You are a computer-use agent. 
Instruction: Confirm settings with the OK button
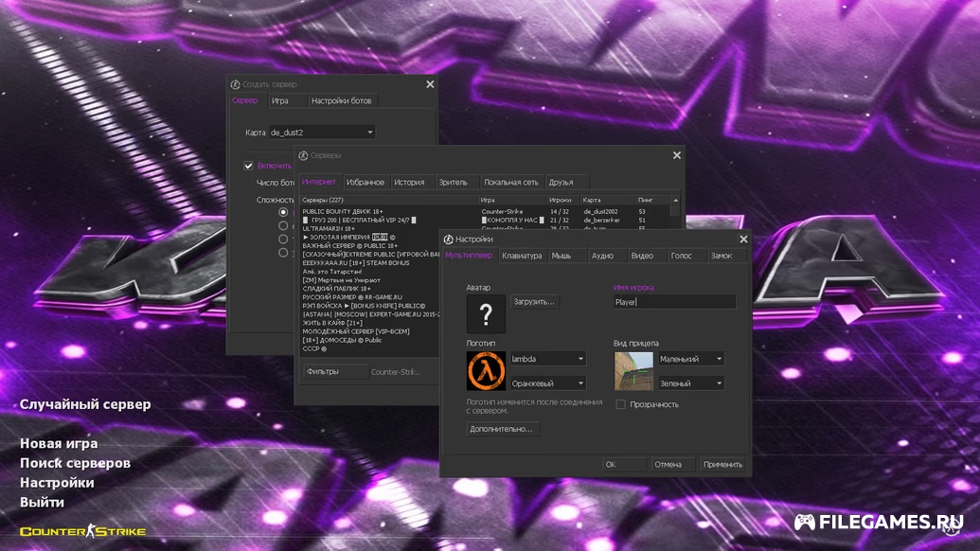tap(624, 464)
